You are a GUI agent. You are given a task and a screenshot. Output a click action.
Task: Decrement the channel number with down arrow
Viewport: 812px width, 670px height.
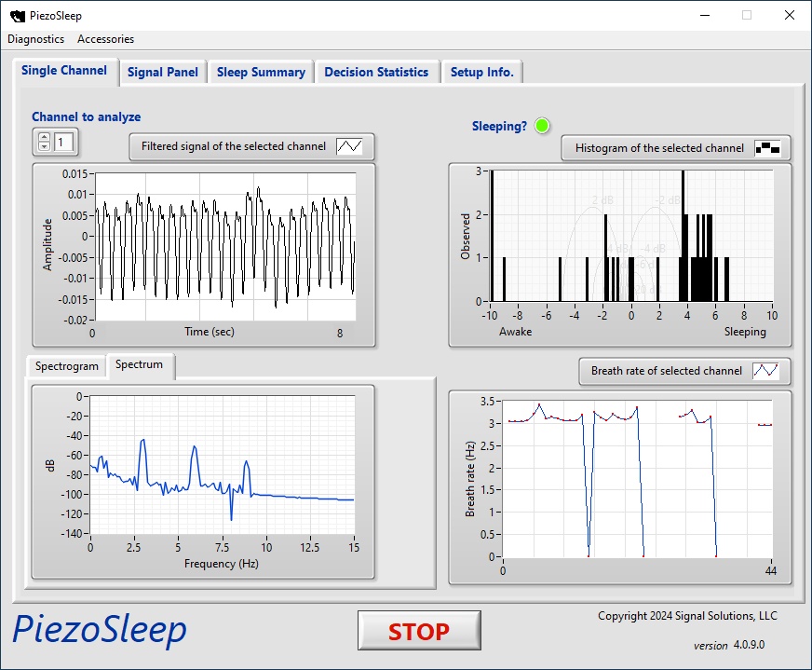tap(44, 147)
